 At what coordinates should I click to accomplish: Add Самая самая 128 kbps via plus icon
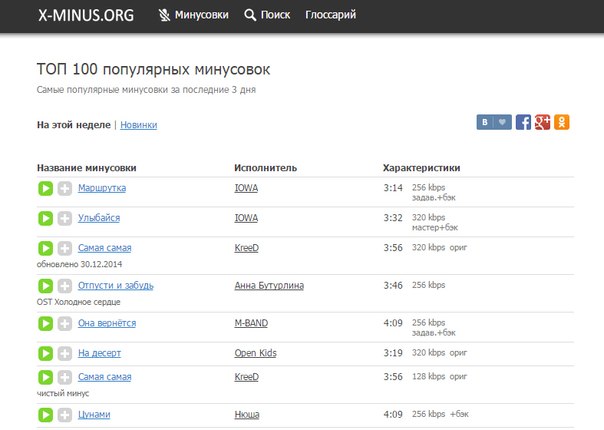click(65, 377)
